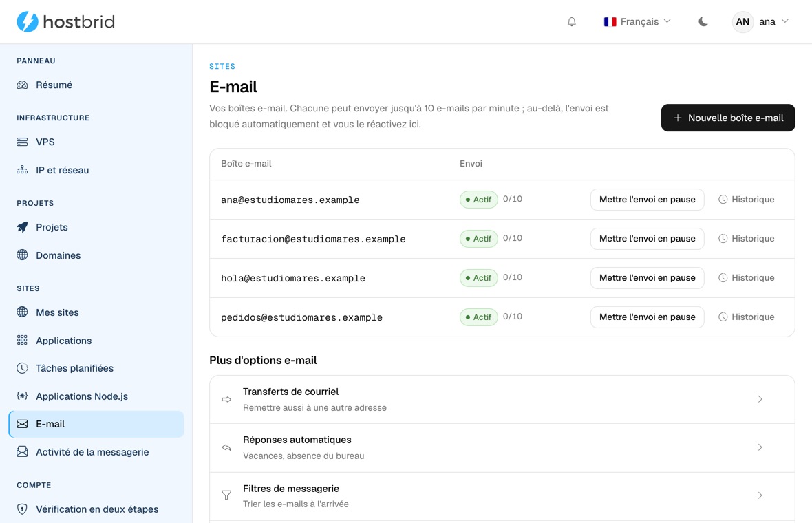Open Applications Node.js in sidebar
This screenshot has width=812, height=523.
(96, 396)
